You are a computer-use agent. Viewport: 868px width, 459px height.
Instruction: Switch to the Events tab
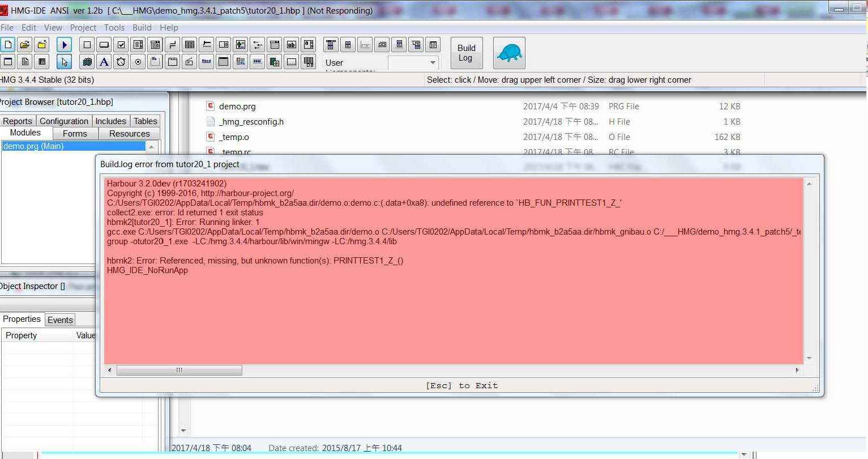pos(60,320)
